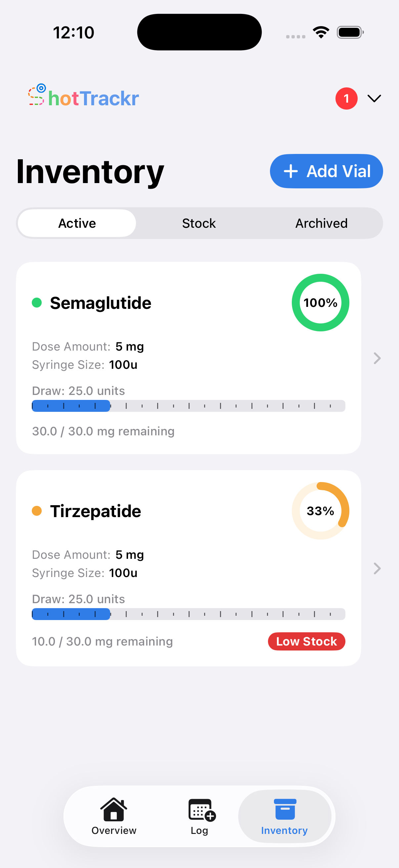Select the Tirzepatide vial name
The image size is (399, 868).
pyautogui.click(x=96, y=511)
